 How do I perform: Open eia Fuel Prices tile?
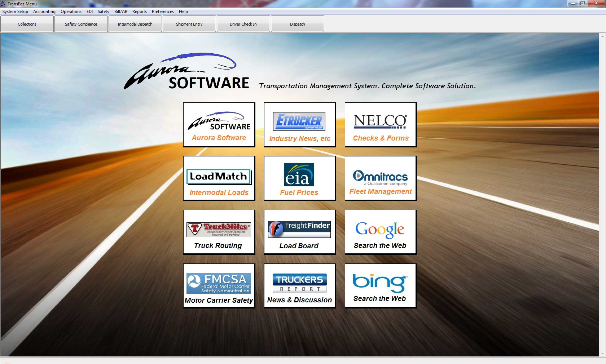click(300, 178)
